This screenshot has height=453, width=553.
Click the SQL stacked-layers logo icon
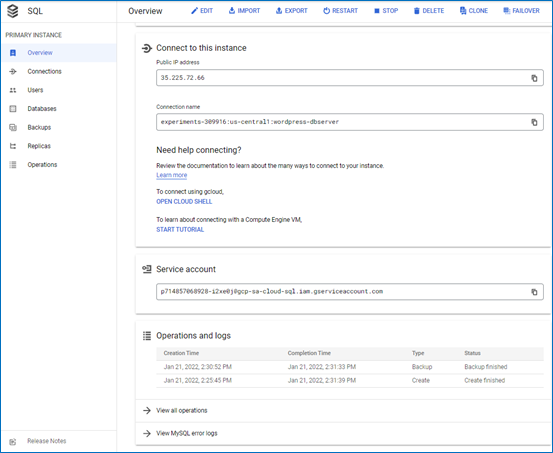[x=13, y=11]
